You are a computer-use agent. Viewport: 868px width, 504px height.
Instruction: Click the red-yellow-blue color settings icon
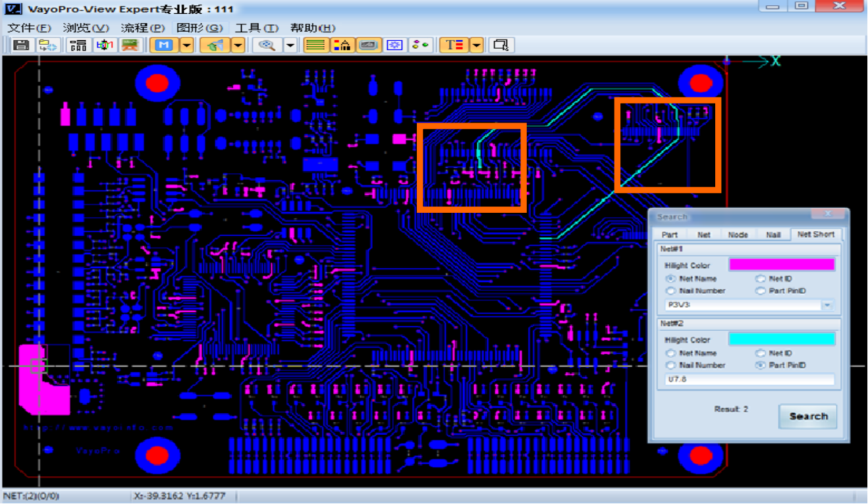pyautogui.click(x=342, y=45)
